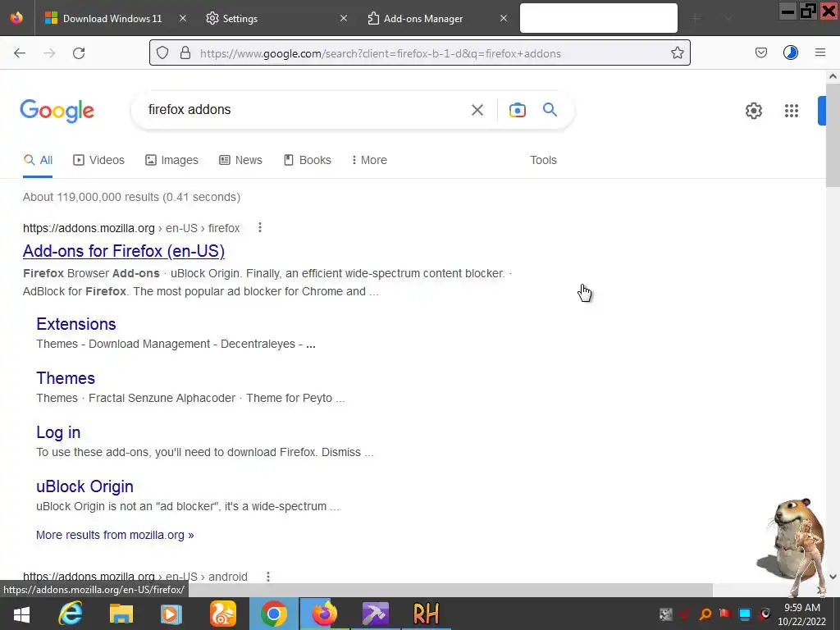Click More results from mozilla.org
The width and height of the screenshot is (840, 630).
click(115, 535)
